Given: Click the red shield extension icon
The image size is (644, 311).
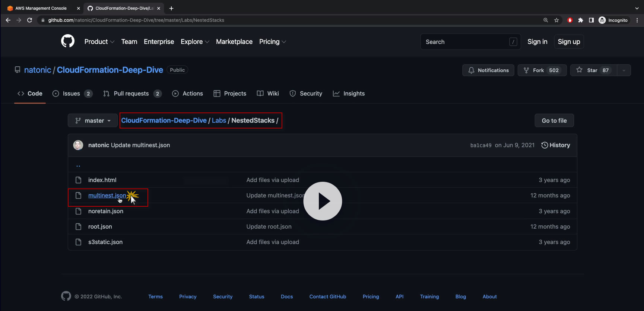Looking at the screenshot, I should point(570,20).
